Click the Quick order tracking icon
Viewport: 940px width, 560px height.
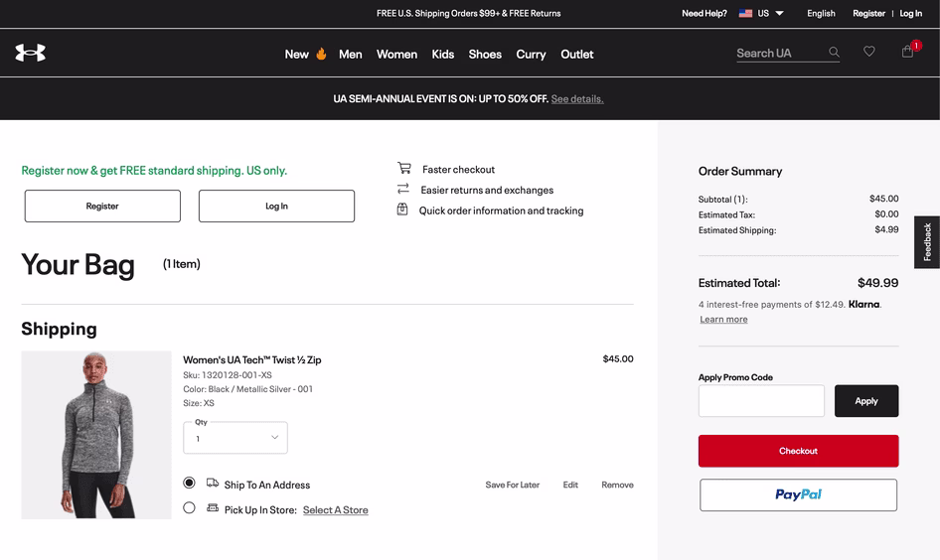tap(402, 210)
